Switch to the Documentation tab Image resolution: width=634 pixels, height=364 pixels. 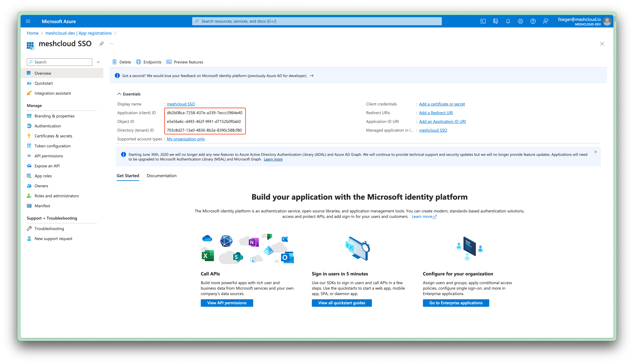click(x=161, y=176)
